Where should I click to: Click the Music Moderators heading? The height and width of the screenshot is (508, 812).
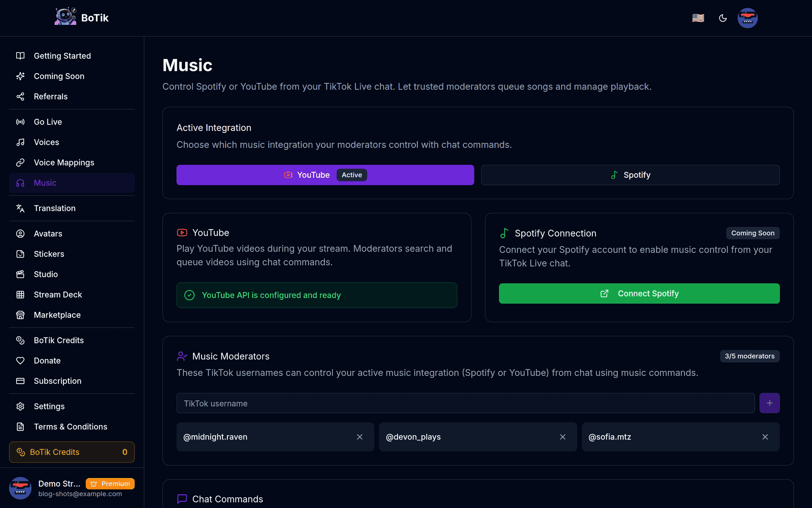(231, 357)
